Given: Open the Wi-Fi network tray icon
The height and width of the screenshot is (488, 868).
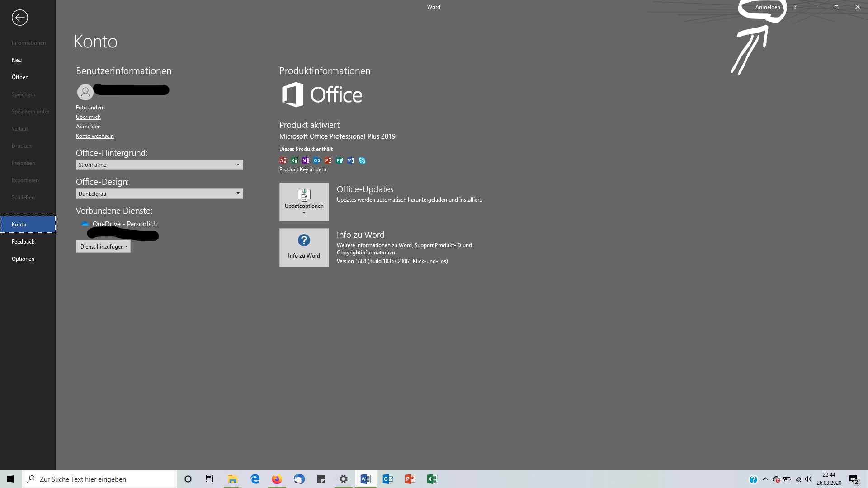Looking at the screenshot, I should coord(798,479).
